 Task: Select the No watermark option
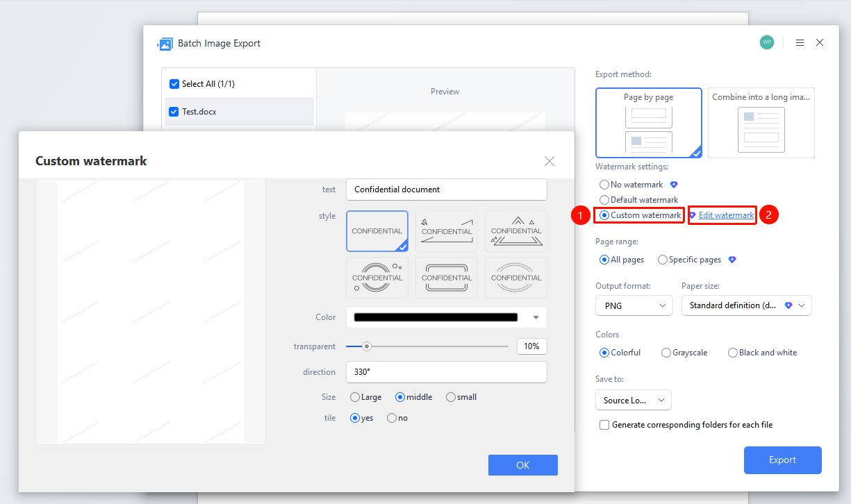coord(604,185)
